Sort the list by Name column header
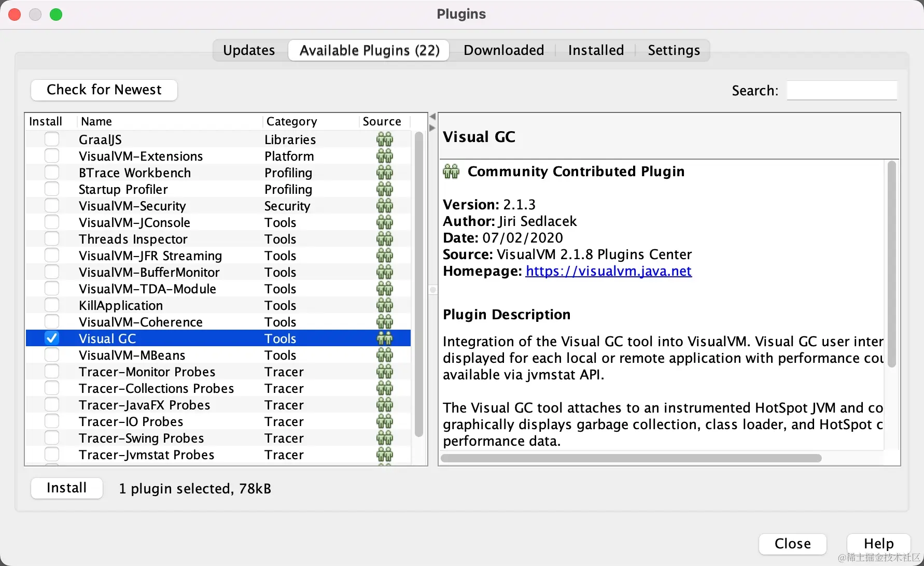 (x=170, y=121)
